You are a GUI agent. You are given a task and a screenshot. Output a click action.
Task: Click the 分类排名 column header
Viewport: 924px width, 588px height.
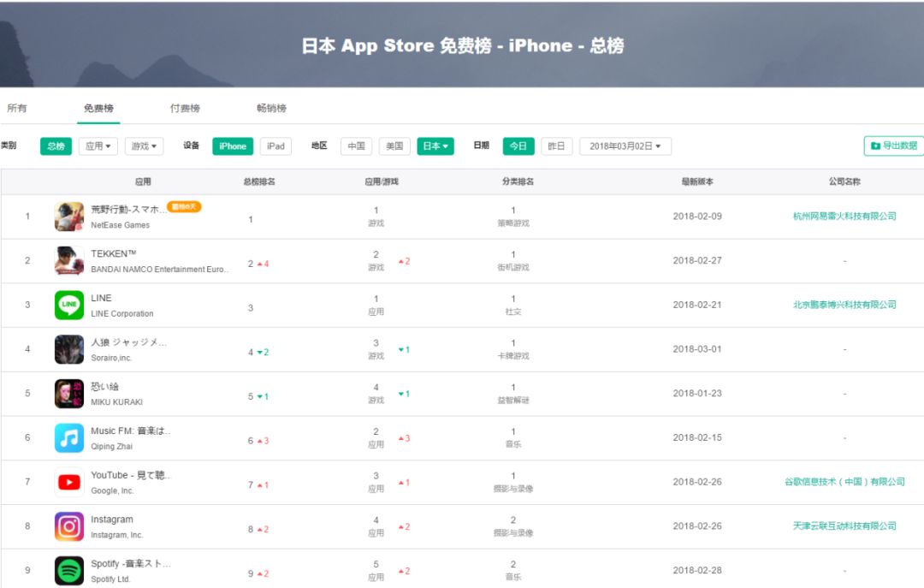518,181
